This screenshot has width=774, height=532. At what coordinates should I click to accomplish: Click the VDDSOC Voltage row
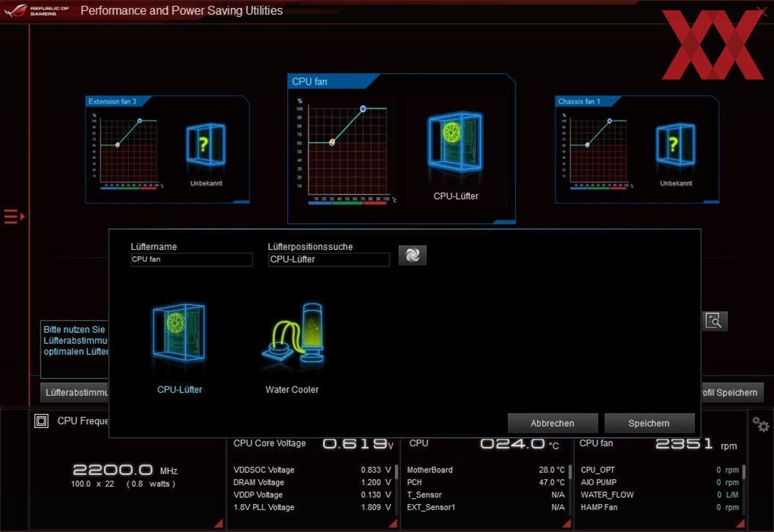click(312, 470)
